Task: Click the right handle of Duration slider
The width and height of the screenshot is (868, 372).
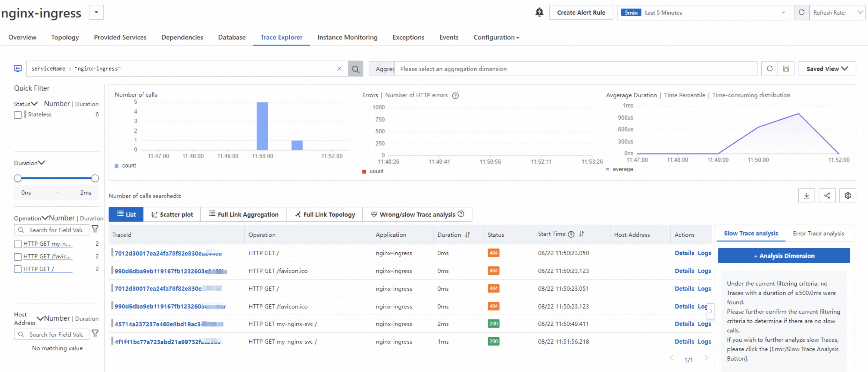Action: click(95, 178)
